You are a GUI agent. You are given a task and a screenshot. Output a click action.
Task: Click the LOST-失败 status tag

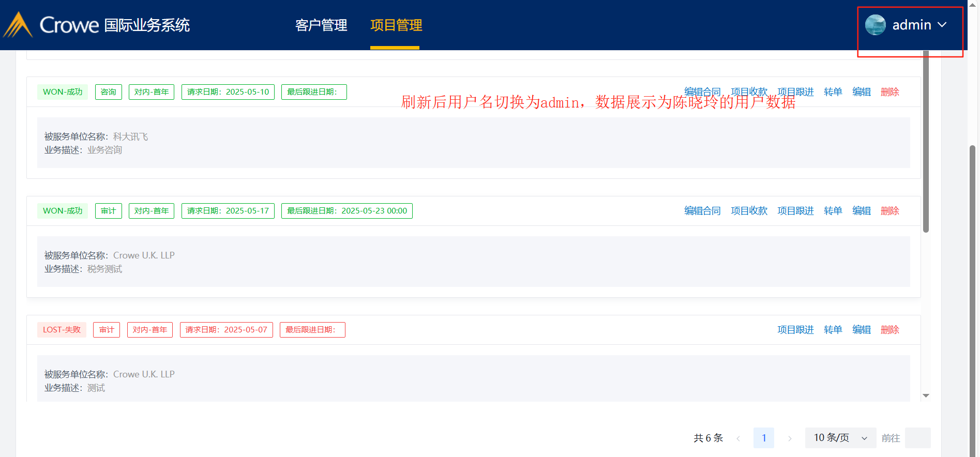point(62,330)
